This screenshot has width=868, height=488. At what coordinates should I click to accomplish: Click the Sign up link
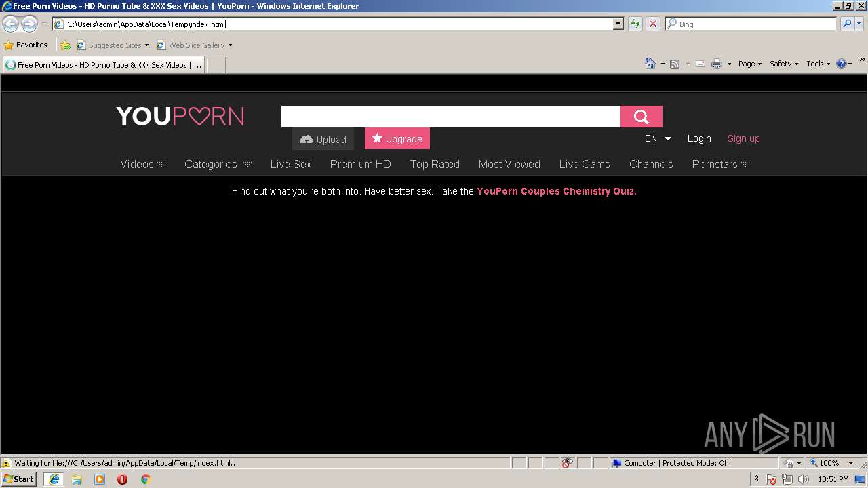(743, 138)
